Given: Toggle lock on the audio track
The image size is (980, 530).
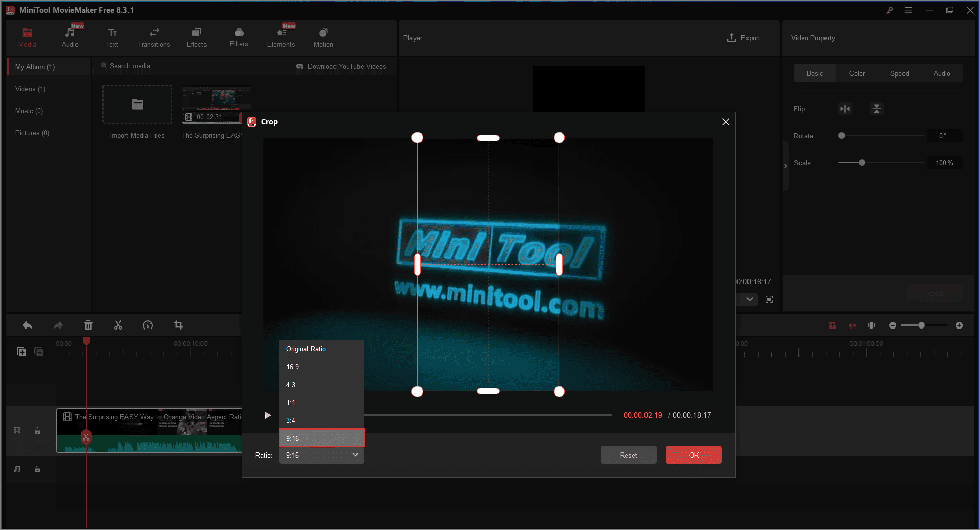Looking at the screenshot, I should pyautogui.click(x=37, y=469).
